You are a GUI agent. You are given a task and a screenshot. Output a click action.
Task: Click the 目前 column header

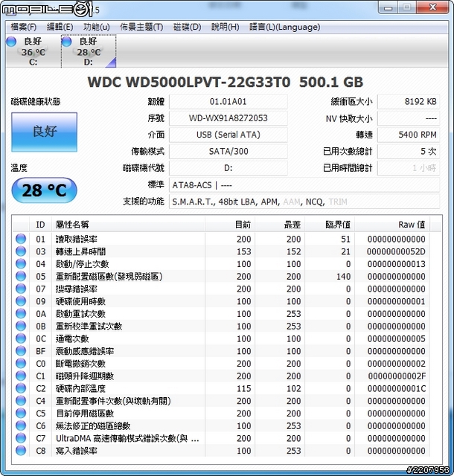[230, 225]
